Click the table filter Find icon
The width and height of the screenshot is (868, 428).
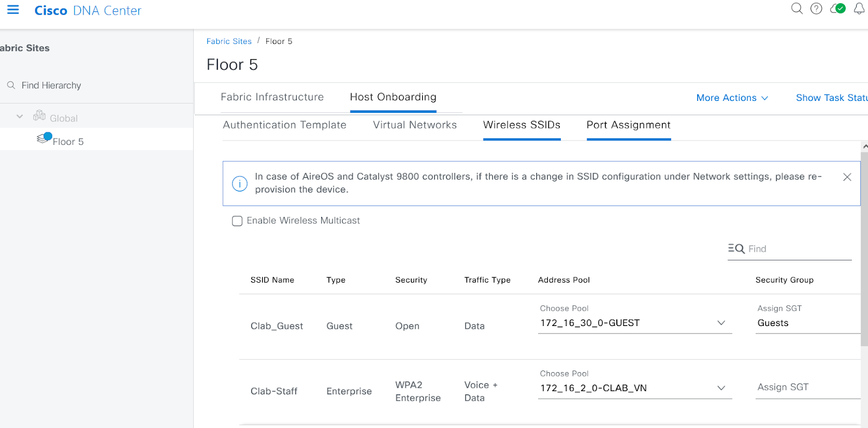point(736,248)
